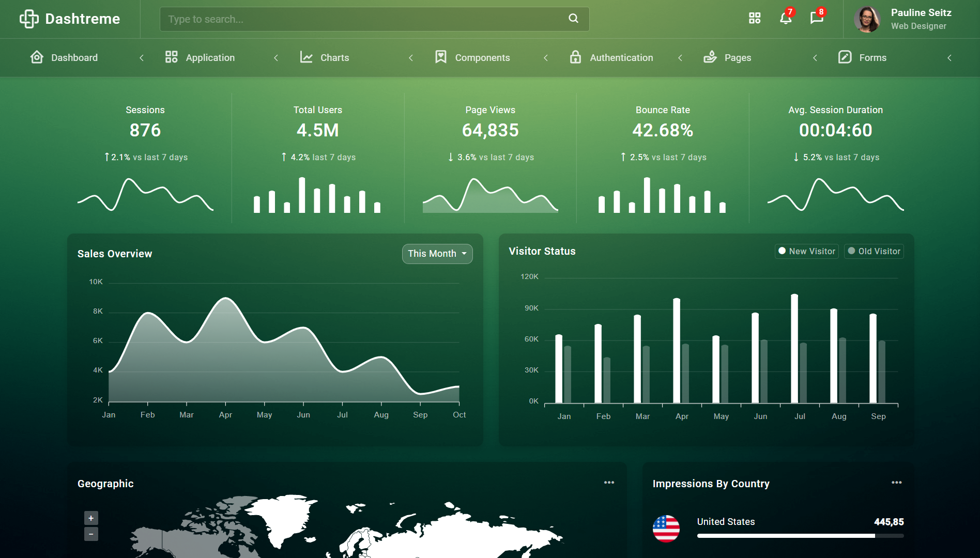980x558 pixels.
Task: Toggle New Visitor legend series
Action: click(807, 251)
